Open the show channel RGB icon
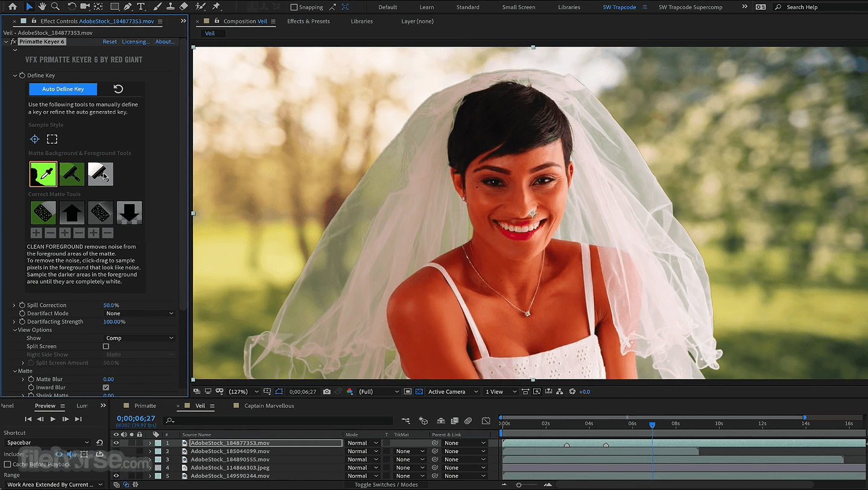 pos(350,392)
